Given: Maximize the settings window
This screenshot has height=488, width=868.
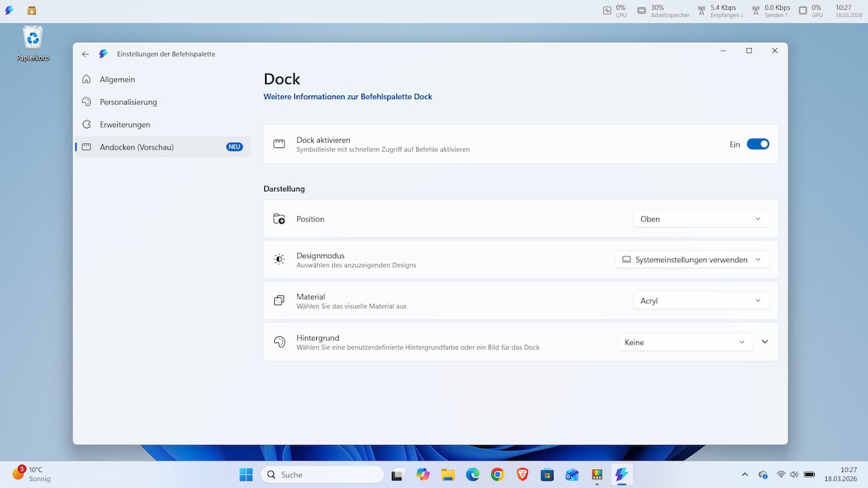Looking at the screenshot, I should point(749,50).
